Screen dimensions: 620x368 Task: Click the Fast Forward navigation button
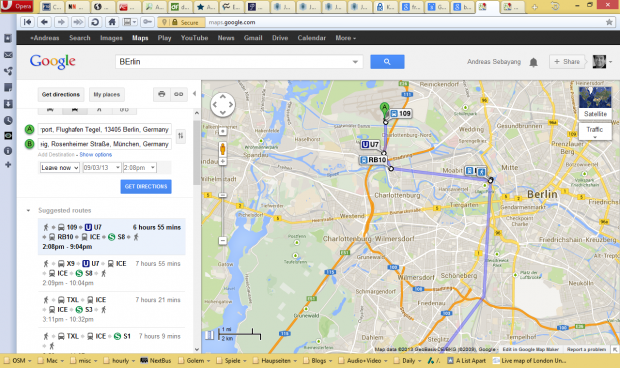coord(78,22)
